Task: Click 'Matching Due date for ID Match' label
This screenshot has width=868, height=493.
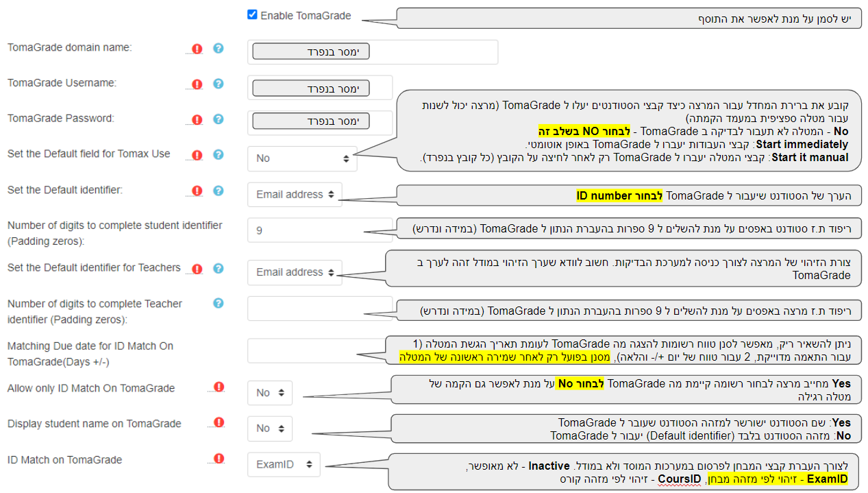Action: click(x=90, y=354)
